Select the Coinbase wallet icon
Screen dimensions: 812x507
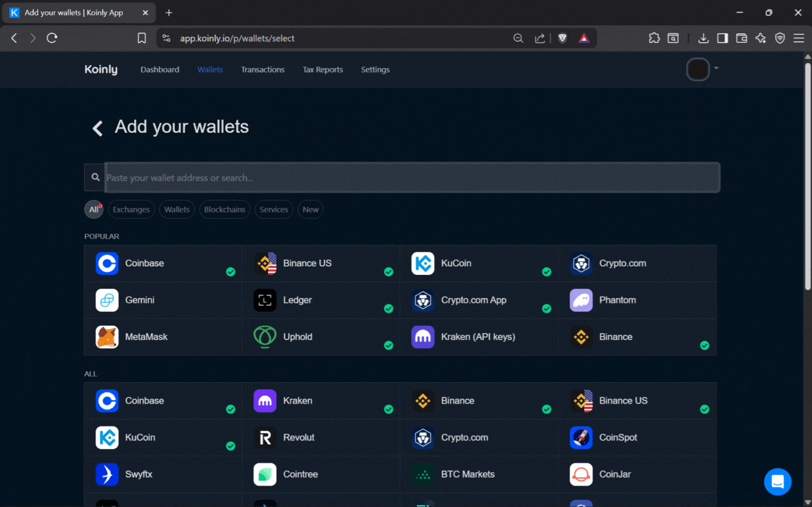point(107,263)
